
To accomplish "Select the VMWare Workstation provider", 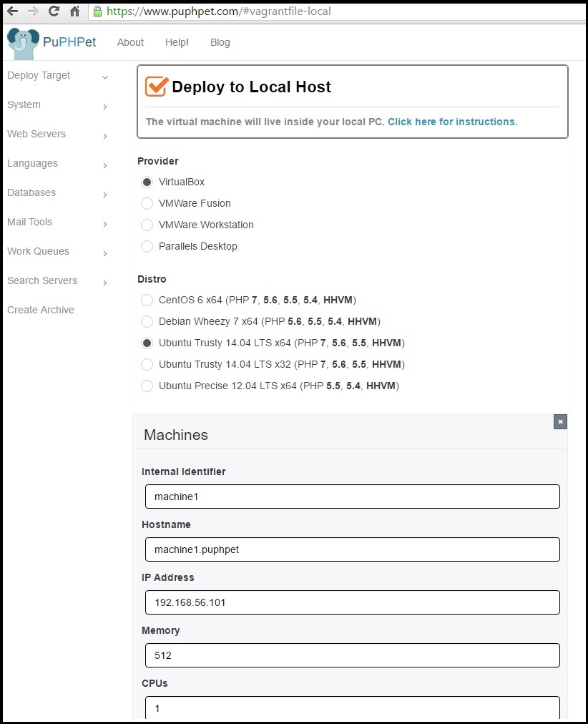I will (147, 225).
